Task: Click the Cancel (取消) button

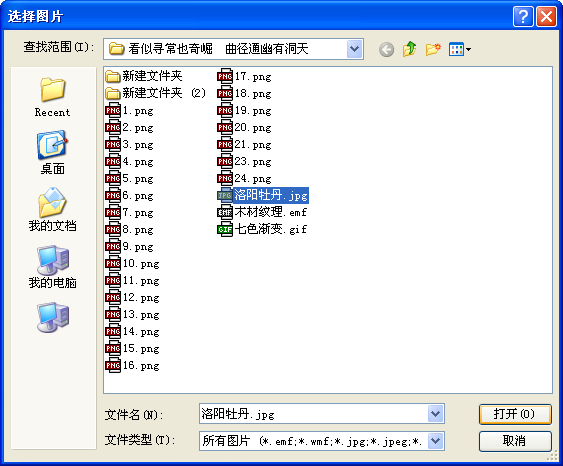Action: (x=515, y=441)
